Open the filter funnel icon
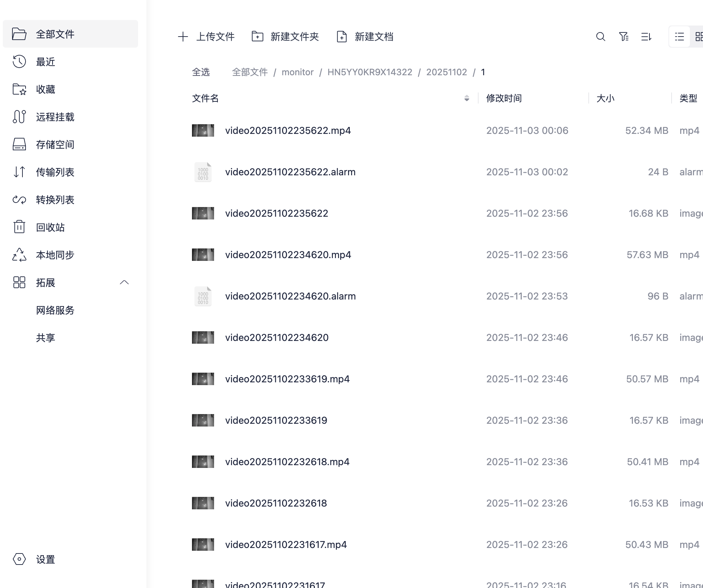This screenshot has width=703, height=588. click(624, 37)
